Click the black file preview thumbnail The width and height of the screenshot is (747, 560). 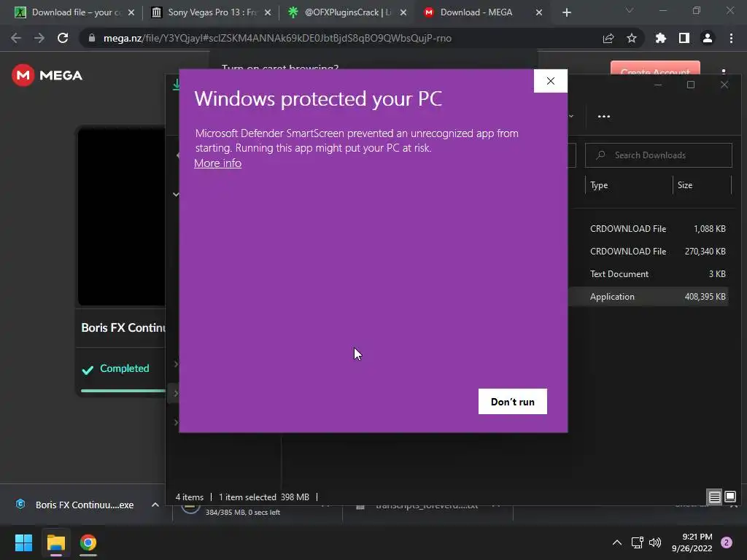tap(122, 217)
